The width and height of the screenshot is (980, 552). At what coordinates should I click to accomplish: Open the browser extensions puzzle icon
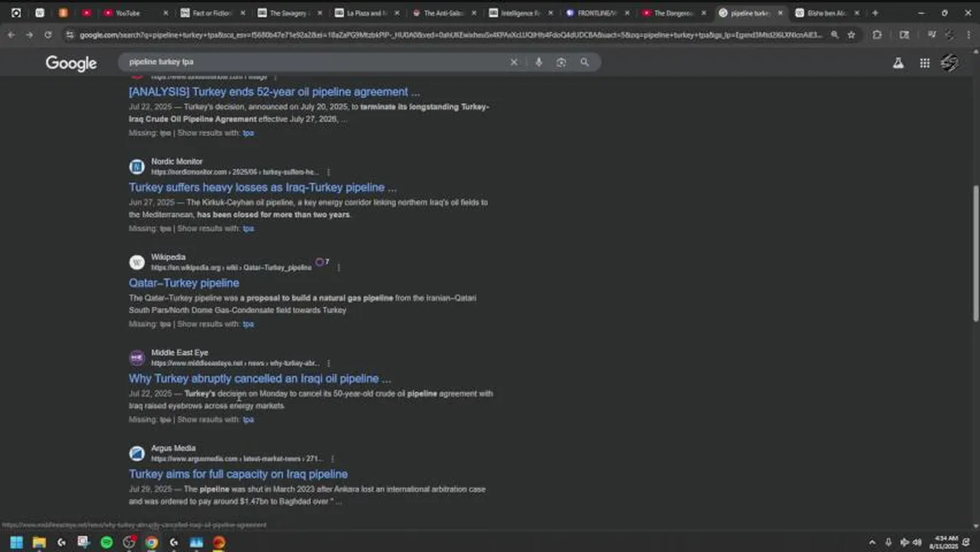click(x=877, y=34)
